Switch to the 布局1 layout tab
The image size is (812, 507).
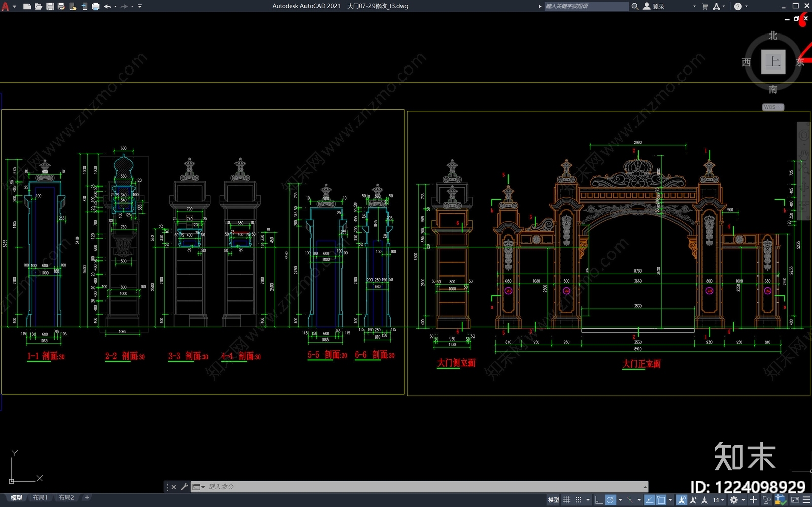[40, 498]
